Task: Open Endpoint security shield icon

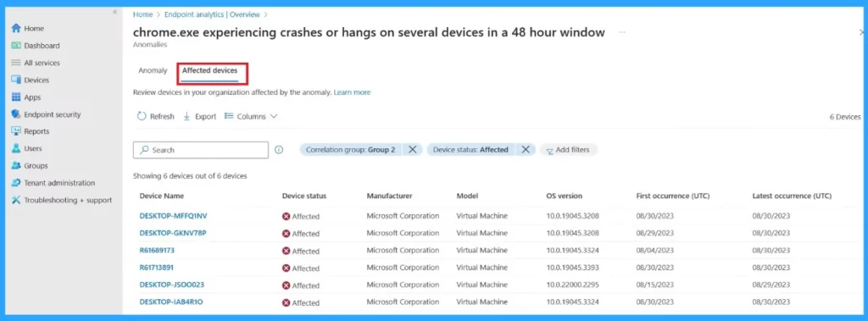Action: tap(16, 114)
